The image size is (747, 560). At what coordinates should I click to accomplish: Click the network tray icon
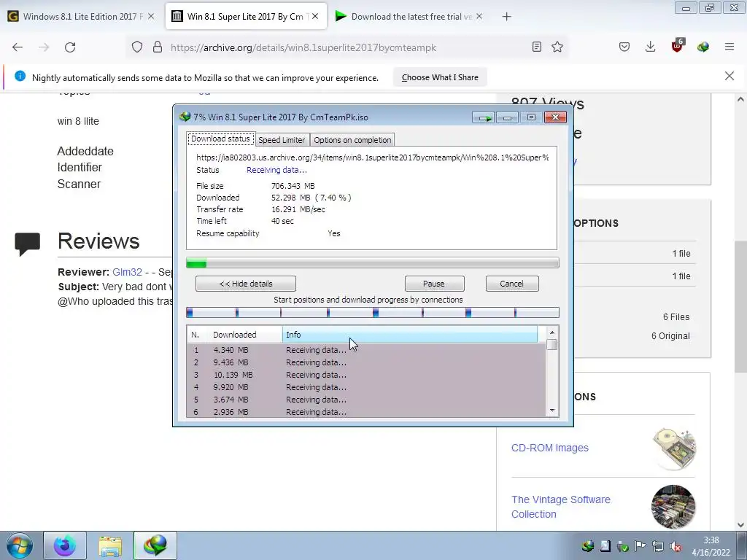(658, 547)
